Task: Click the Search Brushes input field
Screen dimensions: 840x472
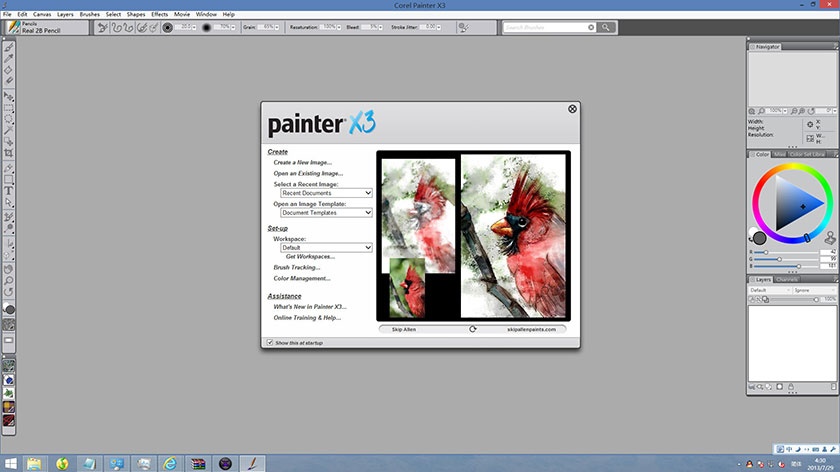Action: pyautogui.click(x=545, y=27)
